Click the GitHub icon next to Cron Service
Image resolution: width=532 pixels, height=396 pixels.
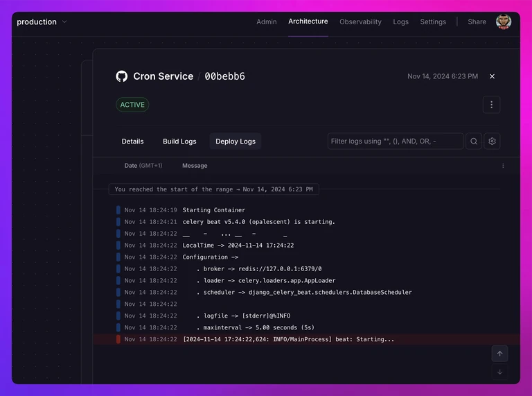pos(122,76)
